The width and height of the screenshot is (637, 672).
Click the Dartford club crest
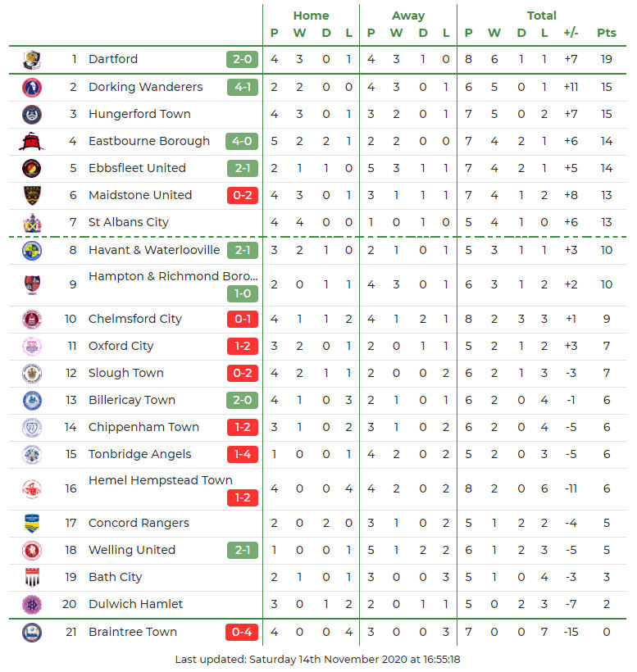[x=32, y=59]
